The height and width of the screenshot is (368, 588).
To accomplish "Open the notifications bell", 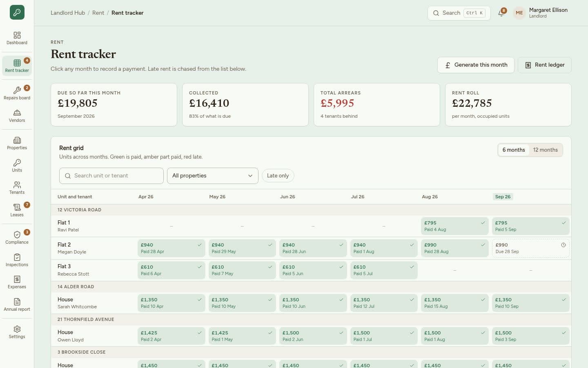I will (501, 13).
